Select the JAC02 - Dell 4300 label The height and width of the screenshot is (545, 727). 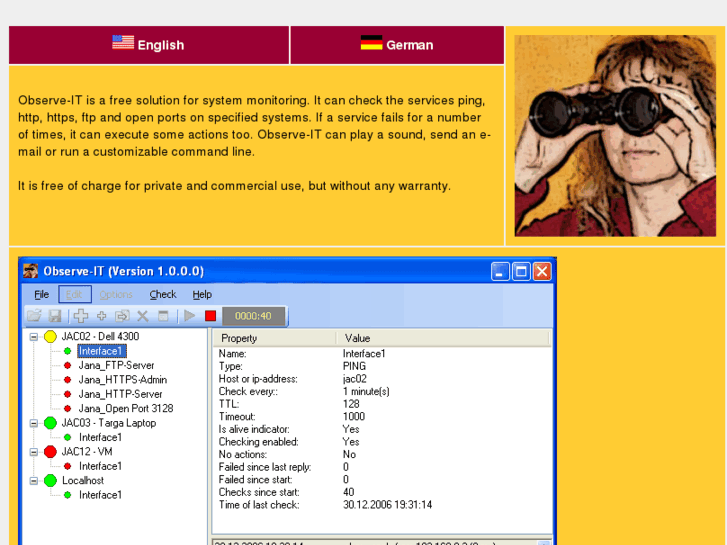pos(100,337)
